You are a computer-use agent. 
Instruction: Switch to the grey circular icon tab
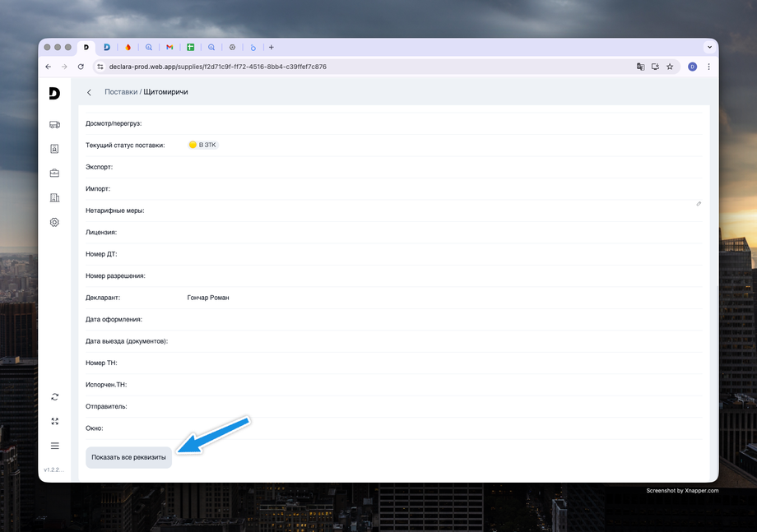pyautogui.click(x=232, y=47)
